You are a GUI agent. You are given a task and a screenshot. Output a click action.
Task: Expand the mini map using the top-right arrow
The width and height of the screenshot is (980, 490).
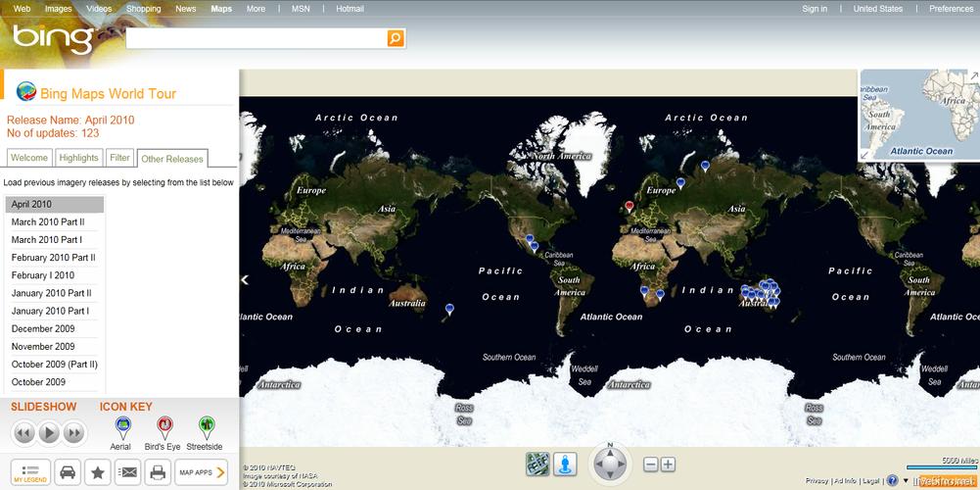tap(974, 75)
